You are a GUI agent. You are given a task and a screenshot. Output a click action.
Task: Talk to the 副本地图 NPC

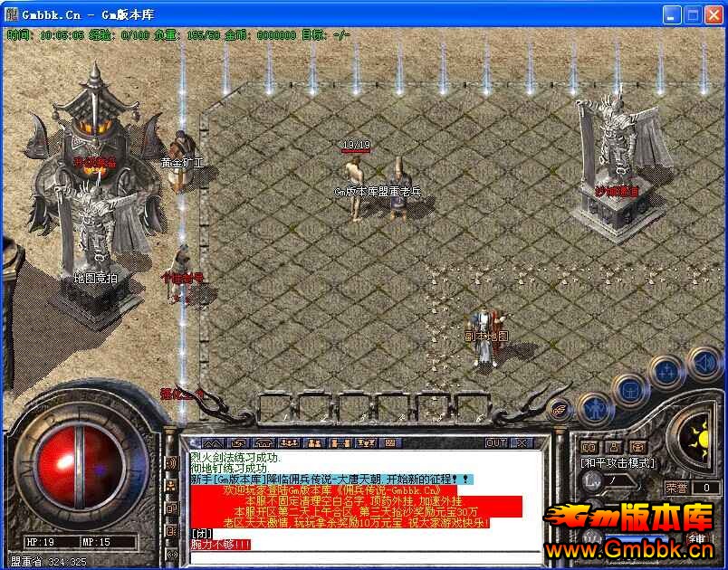point(486,337)
